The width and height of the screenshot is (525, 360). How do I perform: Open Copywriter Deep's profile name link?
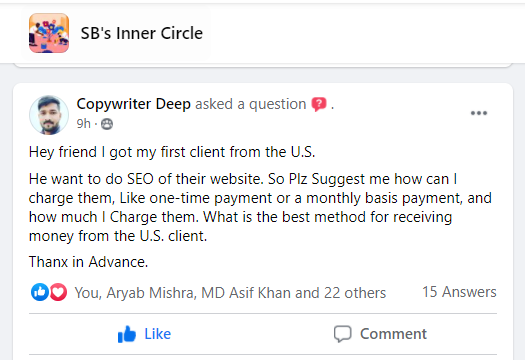coord(134,104)
